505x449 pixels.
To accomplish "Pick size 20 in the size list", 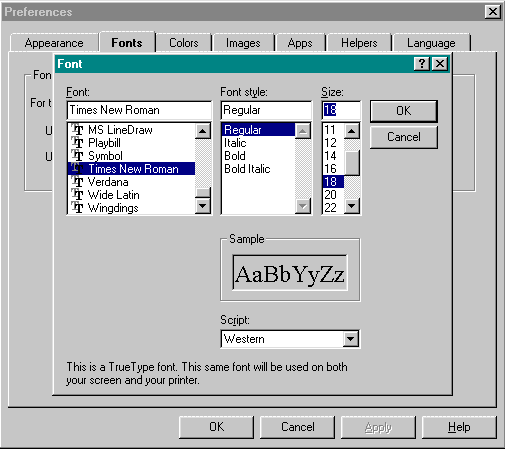I will tap(333, 195).
